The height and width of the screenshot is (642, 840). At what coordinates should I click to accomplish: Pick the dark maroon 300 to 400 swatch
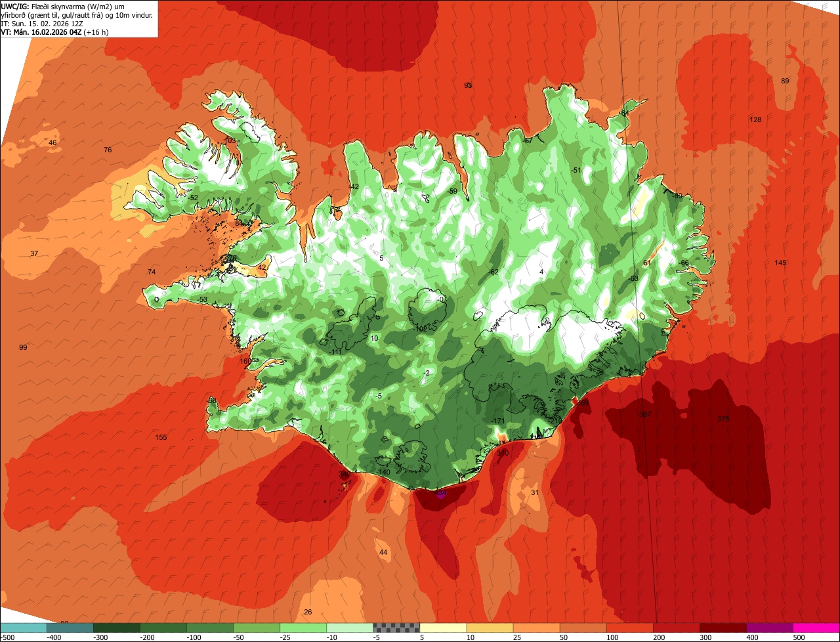(723, 628)
